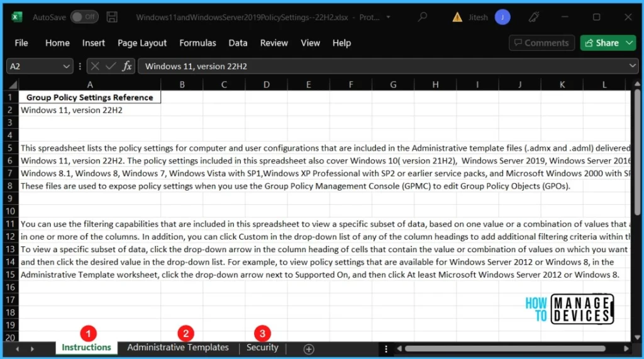This screenshot has width=644, height=359.
Task: Click the Enter checkmark formula icon
Action: (111, 66)
